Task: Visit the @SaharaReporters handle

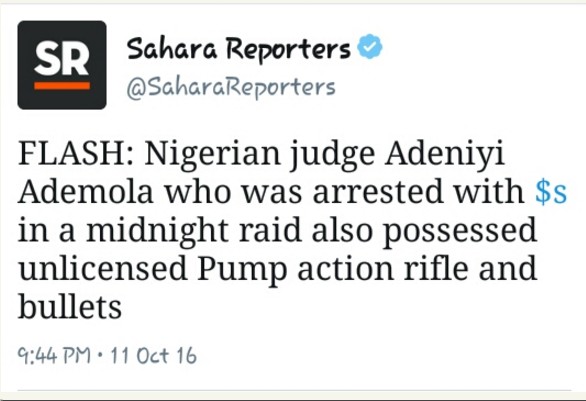Action: [x=231, y=89]
